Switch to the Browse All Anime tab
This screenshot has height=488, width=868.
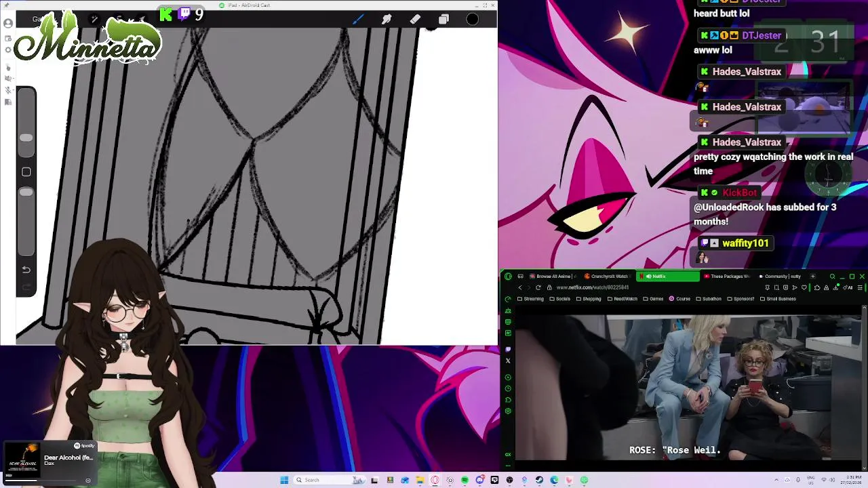(x=553, y=277)
